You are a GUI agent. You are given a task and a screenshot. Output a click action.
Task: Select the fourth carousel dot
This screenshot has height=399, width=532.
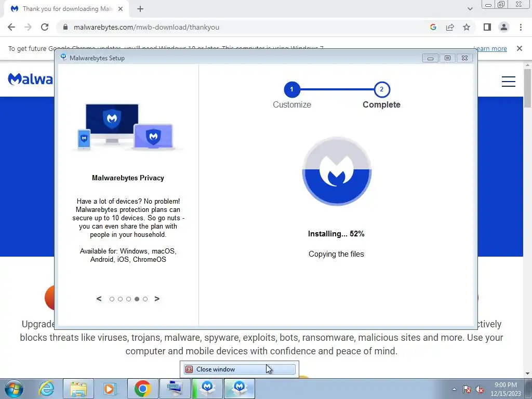(137, 299)
